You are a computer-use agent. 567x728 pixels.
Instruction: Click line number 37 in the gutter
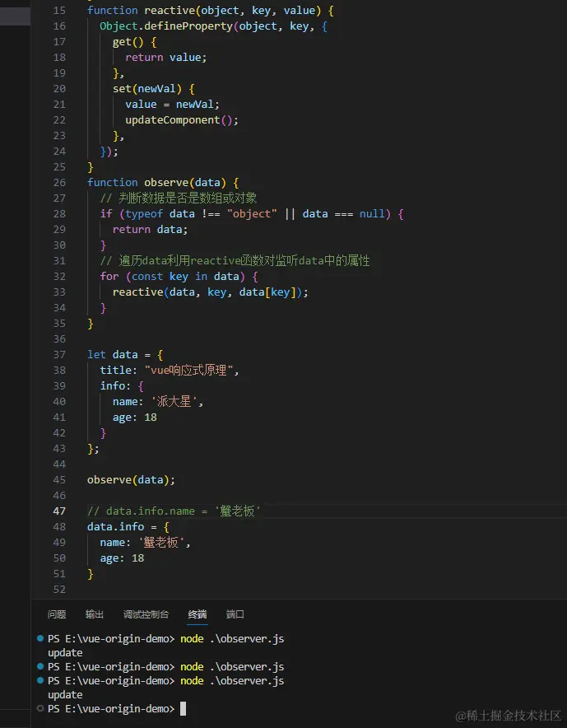(x=59, y=355)
